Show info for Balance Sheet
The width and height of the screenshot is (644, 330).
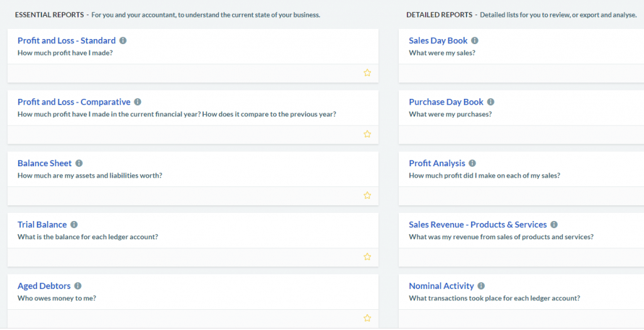click(79, 163)
